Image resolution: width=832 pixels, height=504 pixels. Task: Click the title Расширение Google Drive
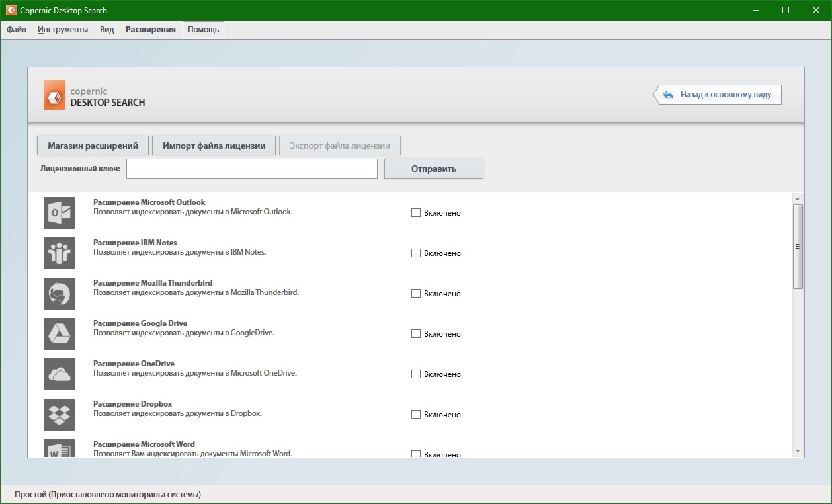coord(140,323)
